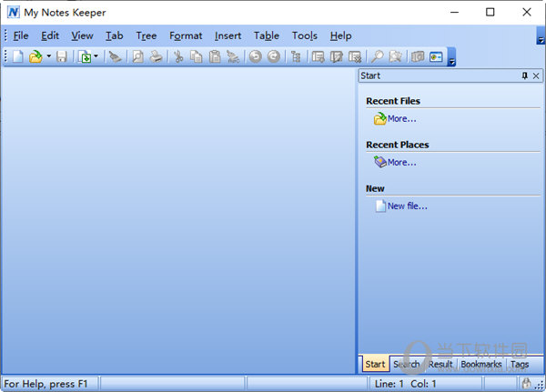Switch to the Tags tab
Viewport: 546px width, 392px height.
(x=520, y=364)
